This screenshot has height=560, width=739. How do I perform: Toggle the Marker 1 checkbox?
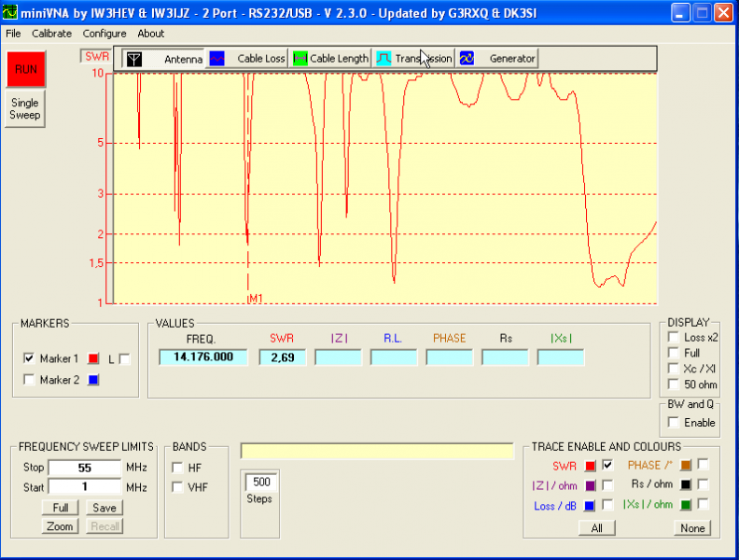coord(29,358)
